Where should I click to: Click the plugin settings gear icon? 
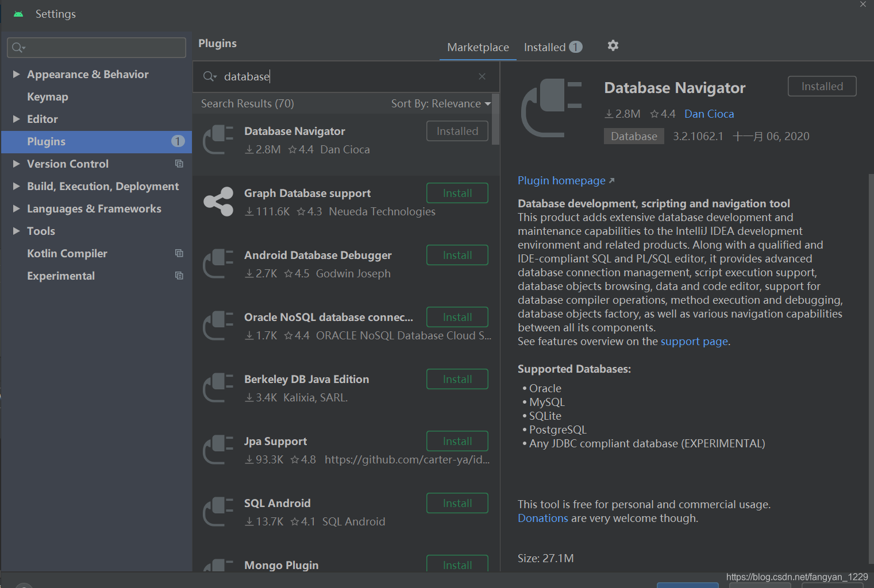pos(613,46)
